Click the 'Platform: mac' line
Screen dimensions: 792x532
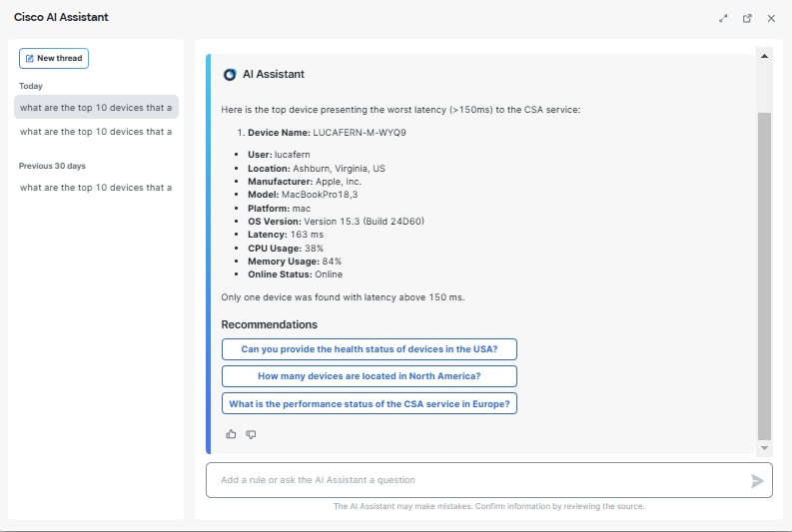[x=279, y=208]
